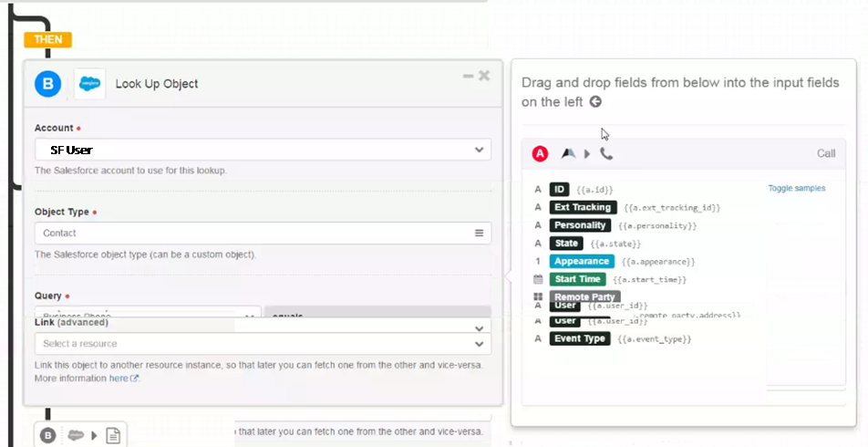Select the green Start Time field pill
Viewport: 868px width, 447px height.
[x=577, y=279]
